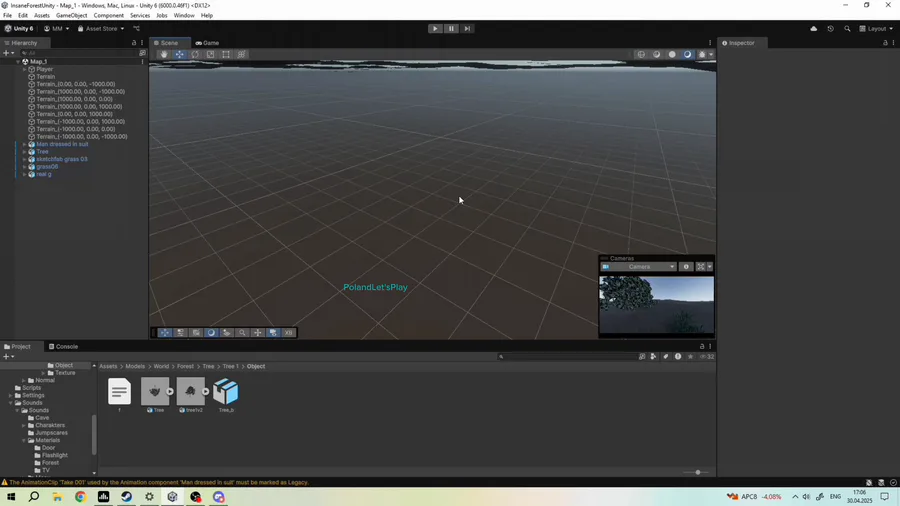This screenshot has width=900, height=506.
Task: Adjust the asset icon size slider
Action: pyautogui.click(x=697, y=473)
